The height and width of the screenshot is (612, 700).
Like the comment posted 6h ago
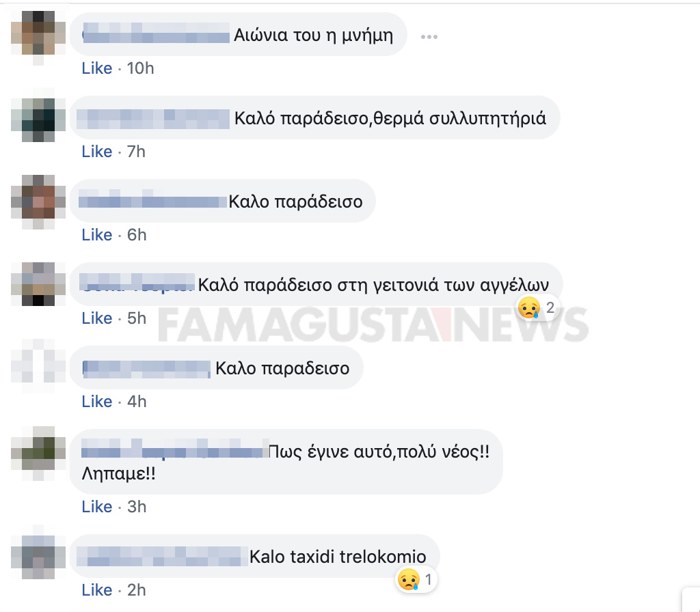click(97, 235)
